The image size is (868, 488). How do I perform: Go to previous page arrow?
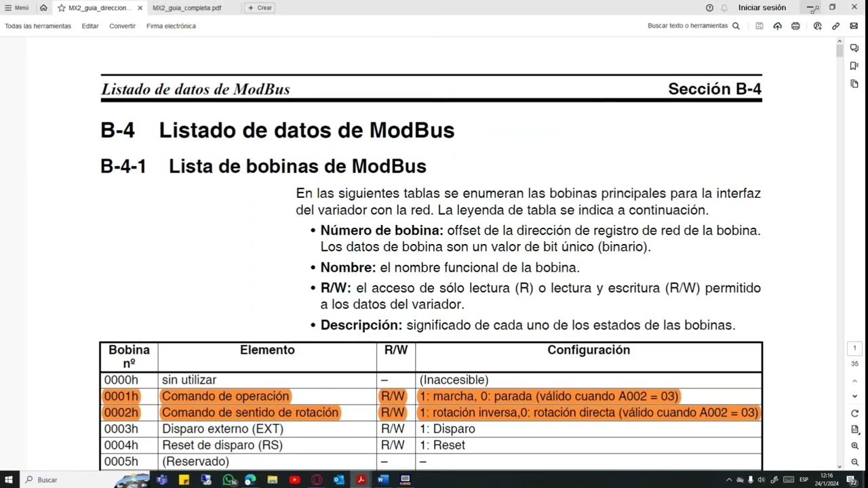tap(854, 380)
